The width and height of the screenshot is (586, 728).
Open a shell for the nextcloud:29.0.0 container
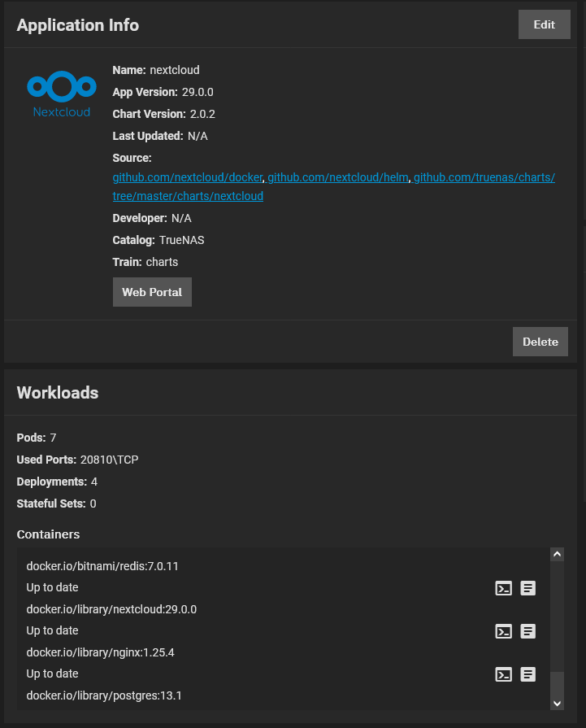pyautogui.click(x=503, y=631)
